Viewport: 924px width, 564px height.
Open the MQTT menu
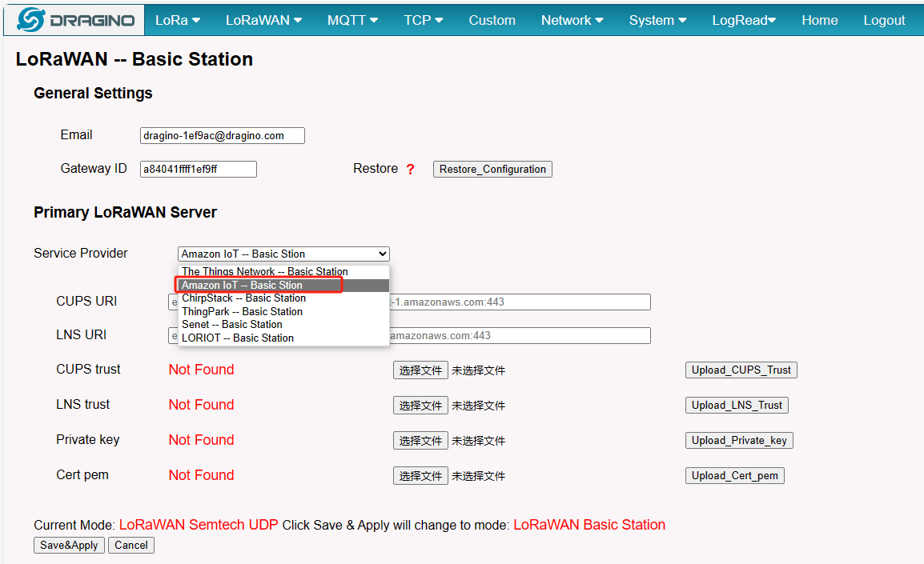pos(352,20)
